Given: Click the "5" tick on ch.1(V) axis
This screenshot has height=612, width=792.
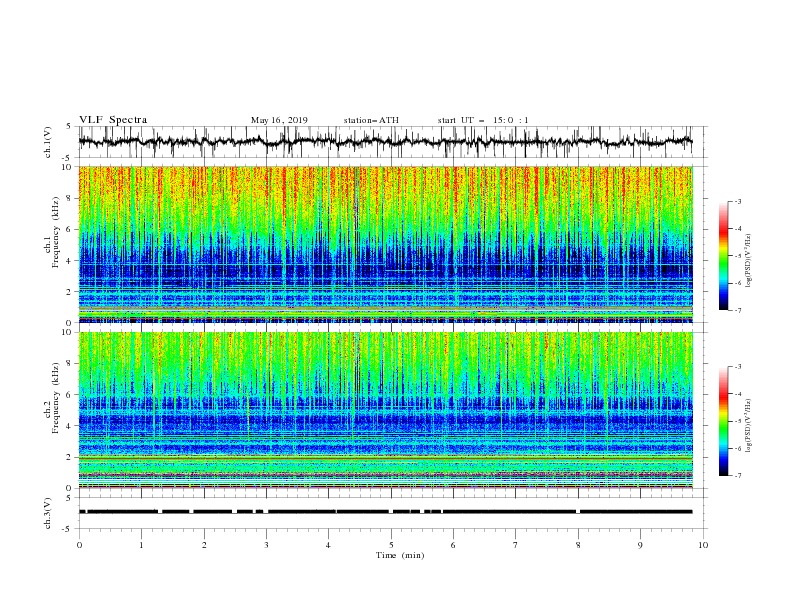Looking at the screenshot, I should pyautogui.click(x=69, y=126).
